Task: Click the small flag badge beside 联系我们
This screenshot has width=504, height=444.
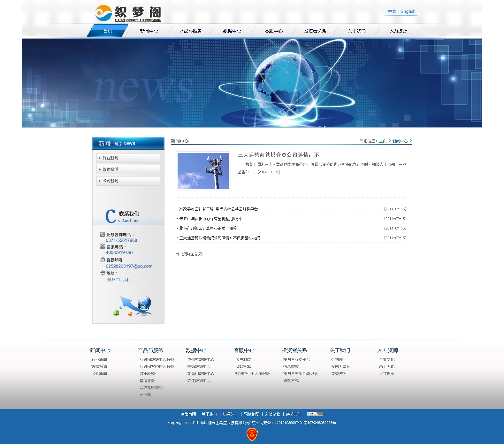Action: coord(315,414)
